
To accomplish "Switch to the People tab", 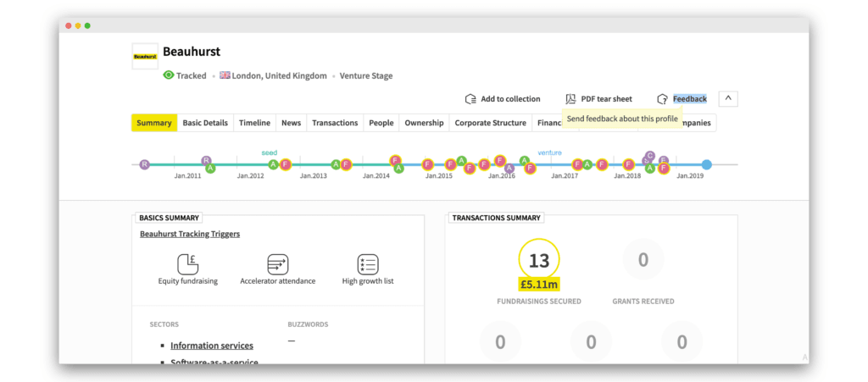I will pyautogui.click(x=381, y=123).
